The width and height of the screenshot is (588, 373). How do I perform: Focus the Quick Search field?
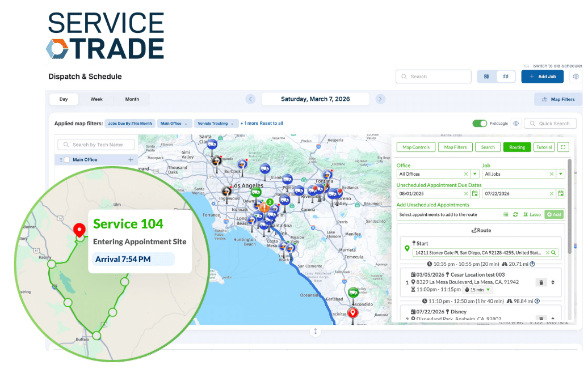(x=550, y=124)
